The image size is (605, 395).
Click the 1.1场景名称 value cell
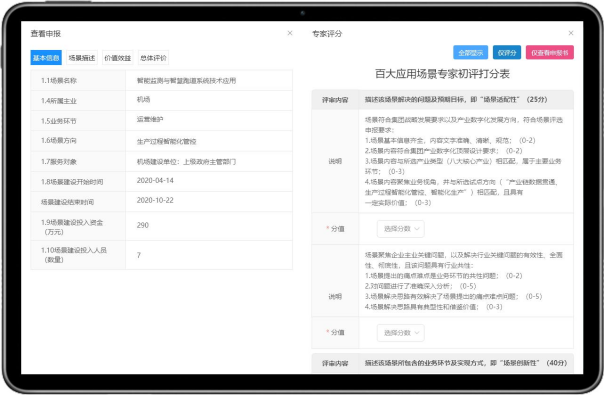tap(209, 81)
